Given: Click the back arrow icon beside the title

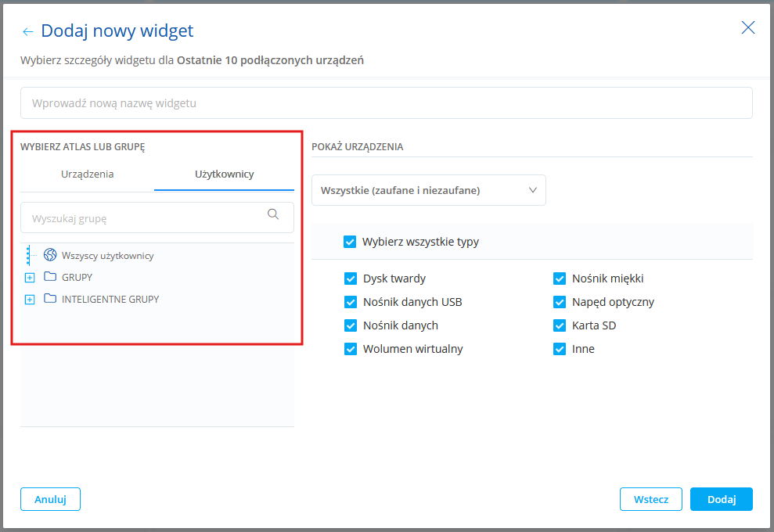Looking at the screenshot, I should click(x=28, y=32).
